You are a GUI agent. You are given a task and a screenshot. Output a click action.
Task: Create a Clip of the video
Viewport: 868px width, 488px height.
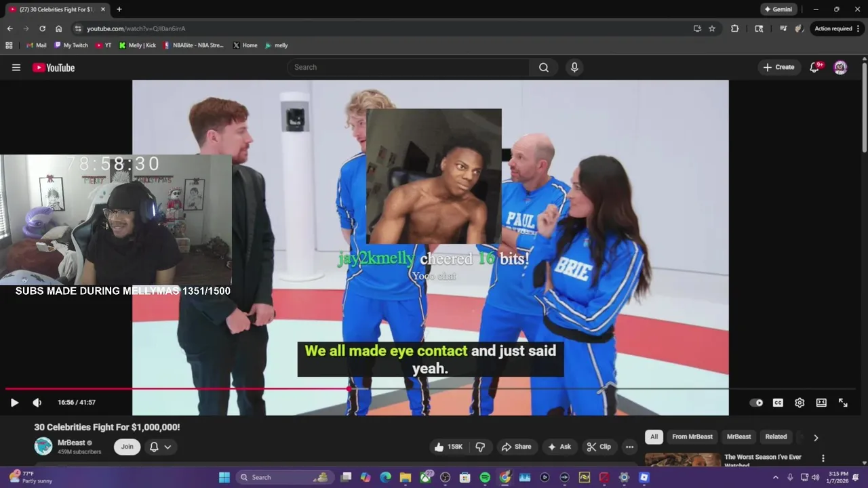point(599,447)
